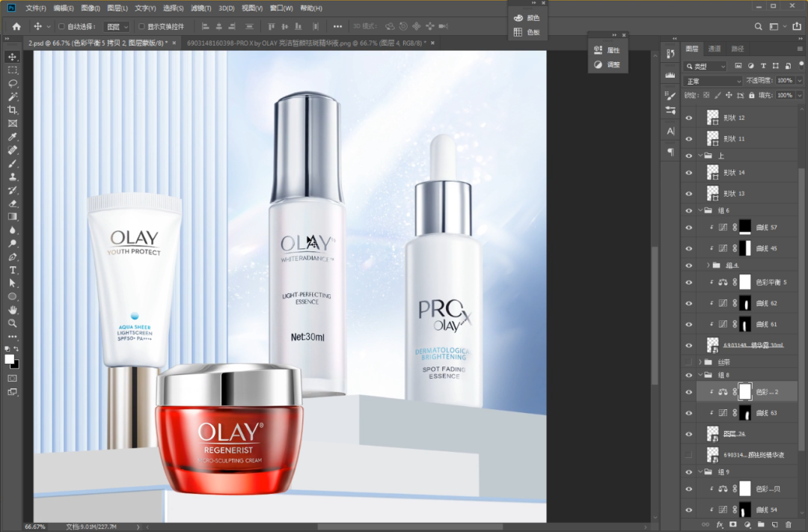808x532 pixels.
Task: Select the Lasso tool
Action: pyautogui.click(x=13, y=84)
